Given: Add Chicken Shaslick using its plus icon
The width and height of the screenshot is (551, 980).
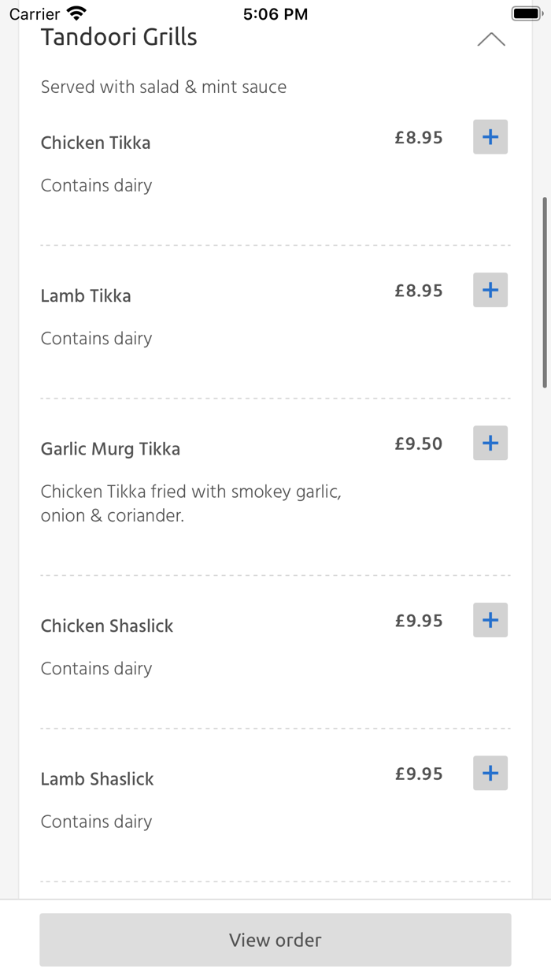Looking at the screenshot, I should click(x=490, y=620).
